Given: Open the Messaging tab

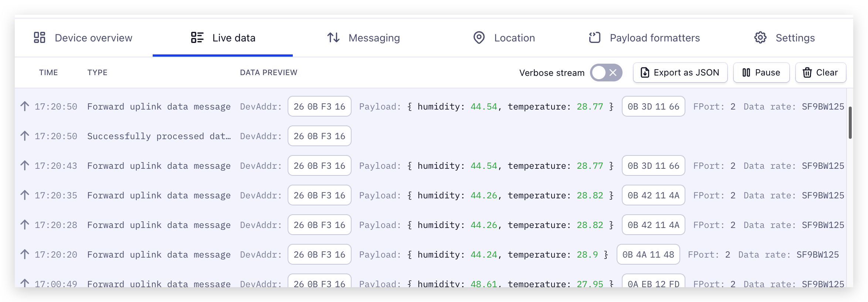Looking at the screenshot, I should pos(363,38).
